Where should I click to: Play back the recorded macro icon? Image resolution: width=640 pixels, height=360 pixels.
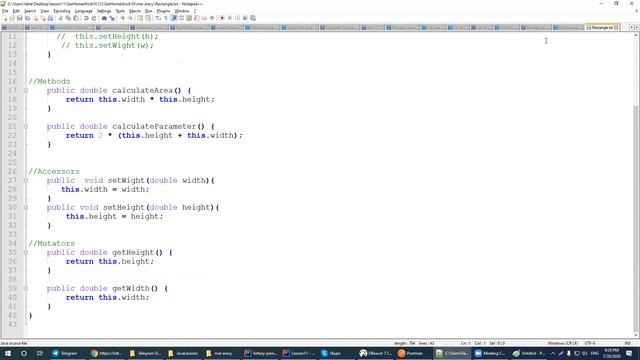click(237, 18)
